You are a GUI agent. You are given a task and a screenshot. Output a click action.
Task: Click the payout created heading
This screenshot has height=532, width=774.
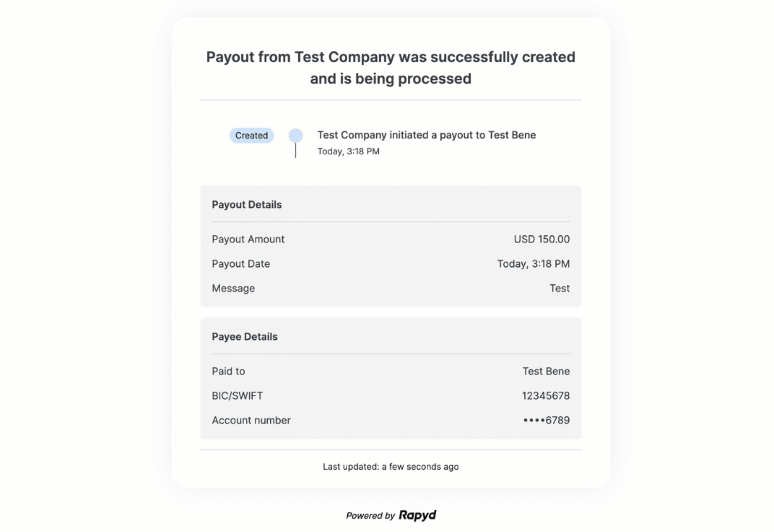point(390,68)
